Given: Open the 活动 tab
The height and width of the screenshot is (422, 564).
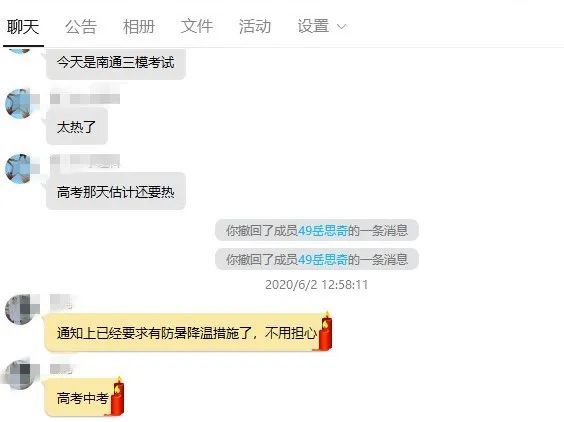Looking at the screenshot, I should pyautogui.click(x=255, y=27).
